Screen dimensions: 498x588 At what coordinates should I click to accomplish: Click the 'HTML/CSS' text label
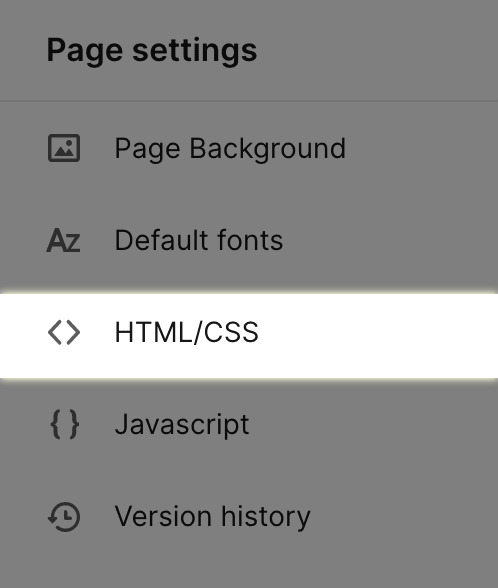click(x=186, y=332)
